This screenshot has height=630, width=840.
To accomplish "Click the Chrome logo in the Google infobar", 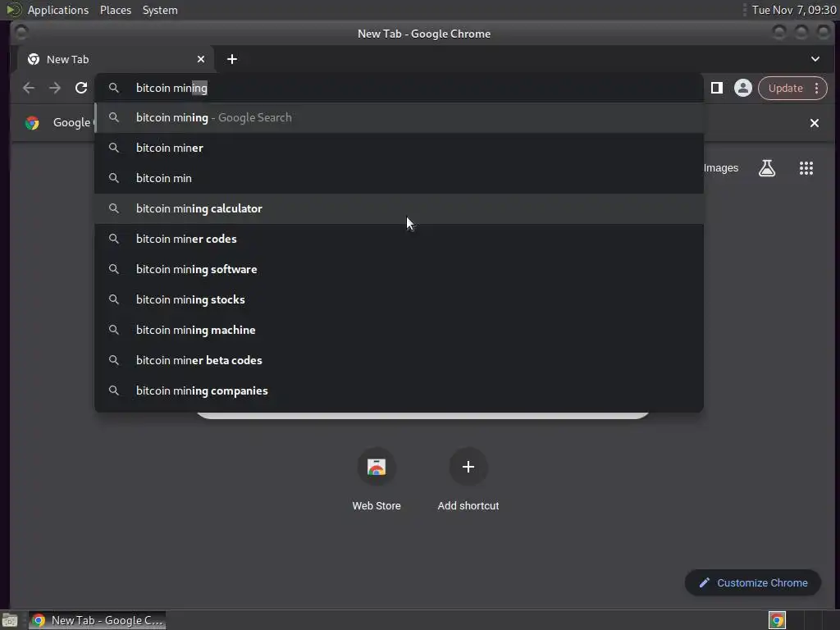I will pos(32,123).
